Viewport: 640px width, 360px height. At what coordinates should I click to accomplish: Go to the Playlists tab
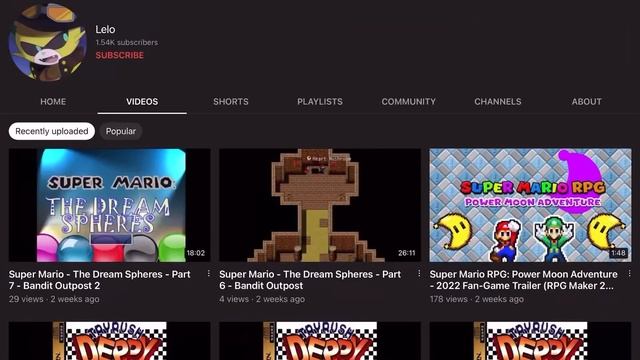click(320, 102)
